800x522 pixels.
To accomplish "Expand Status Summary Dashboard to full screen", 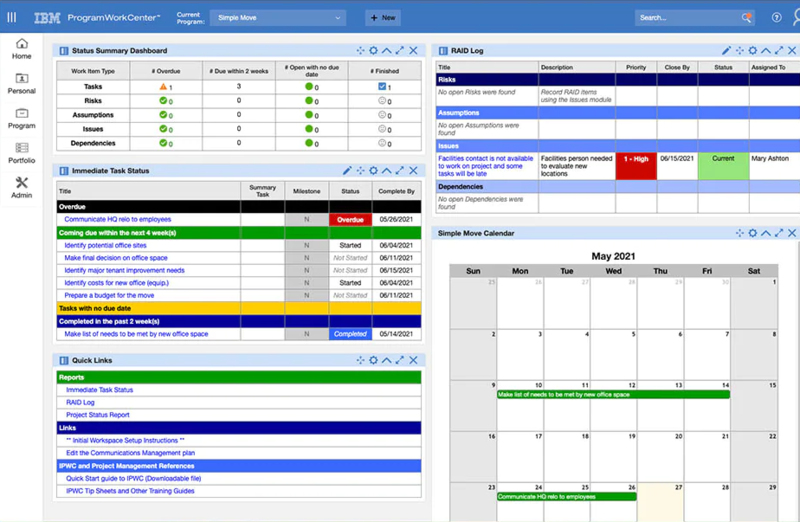I will 400,50.
